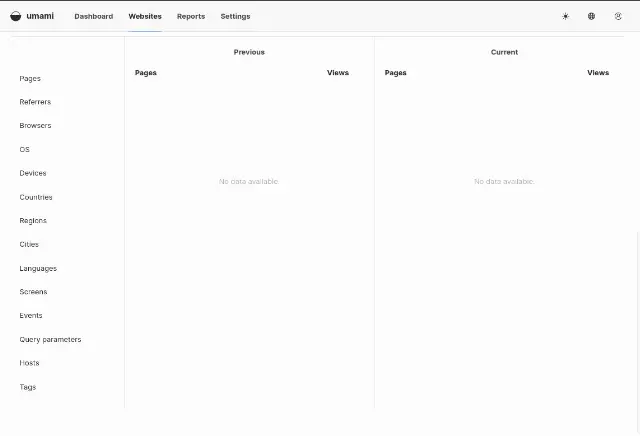
Task: Select Referrers in the sidebar
Action: point(35,102)
